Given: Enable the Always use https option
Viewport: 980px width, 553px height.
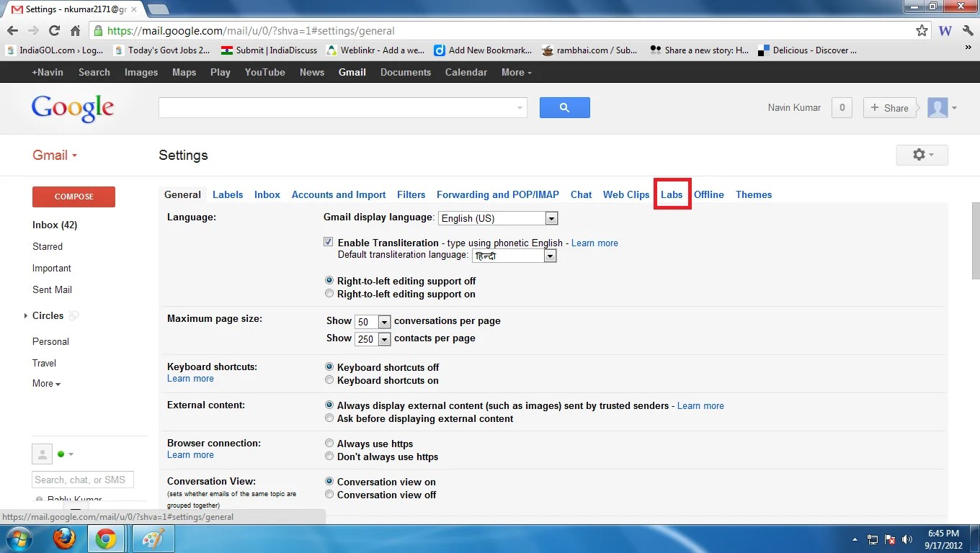Looking at the screenshot, I should pyautogui.click(x=329, y=443).
